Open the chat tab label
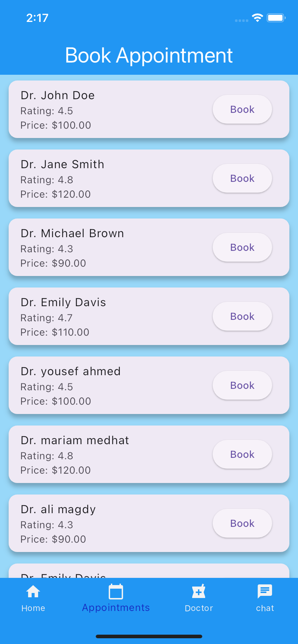The width and height of the screenshot is (298, 644). coord(265,608)
